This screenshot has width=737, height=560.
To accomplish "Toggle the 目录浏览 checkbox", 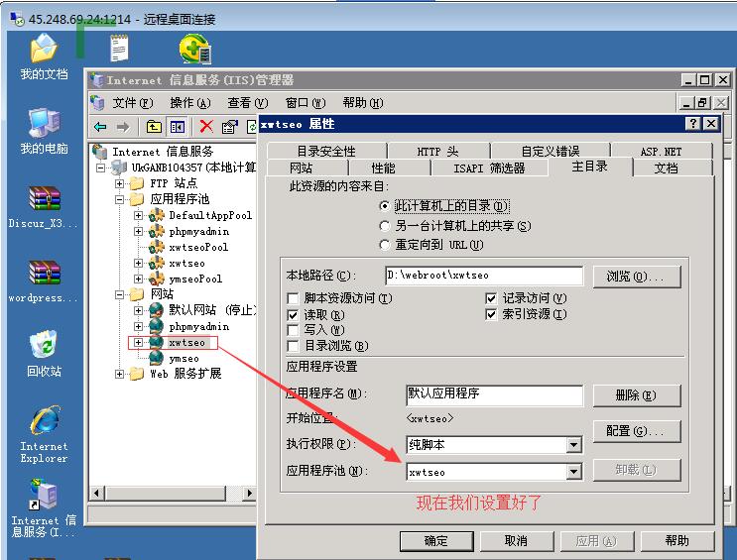I will click(x=293, y=346).
